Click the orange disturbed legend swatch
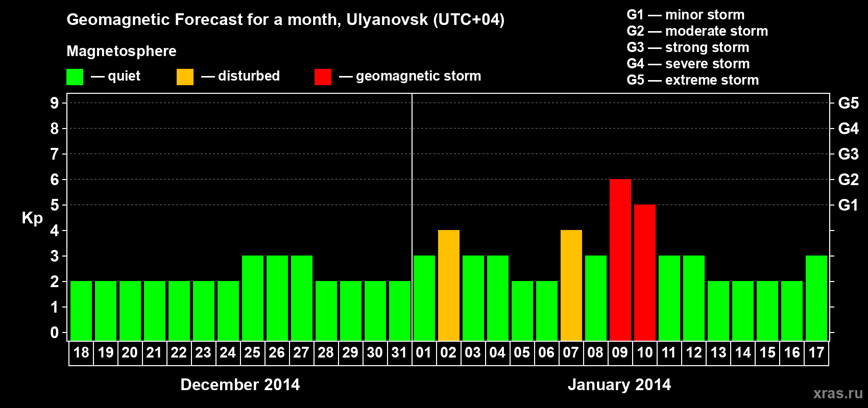868x408 pixels. coord(185,77)
